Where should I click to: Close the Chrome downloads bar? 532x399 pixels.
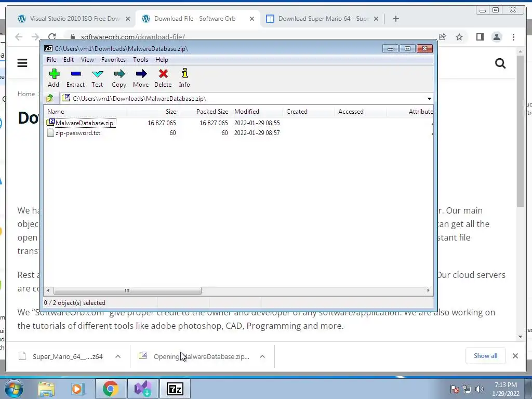(515, 356)
